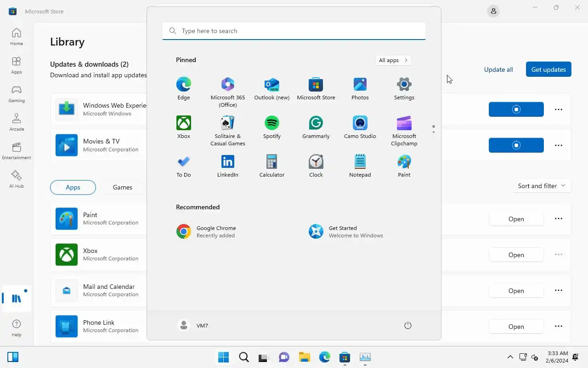The image size is (588, 368).
Task: Select Movies & TV app entry
Action: point(99,145)
